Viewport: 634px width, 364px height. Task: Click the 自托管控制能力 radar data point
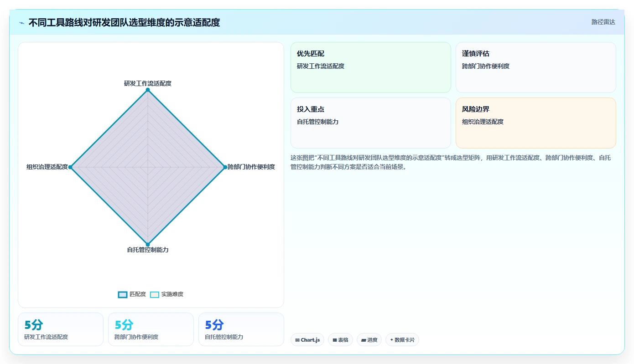(148, 245)
